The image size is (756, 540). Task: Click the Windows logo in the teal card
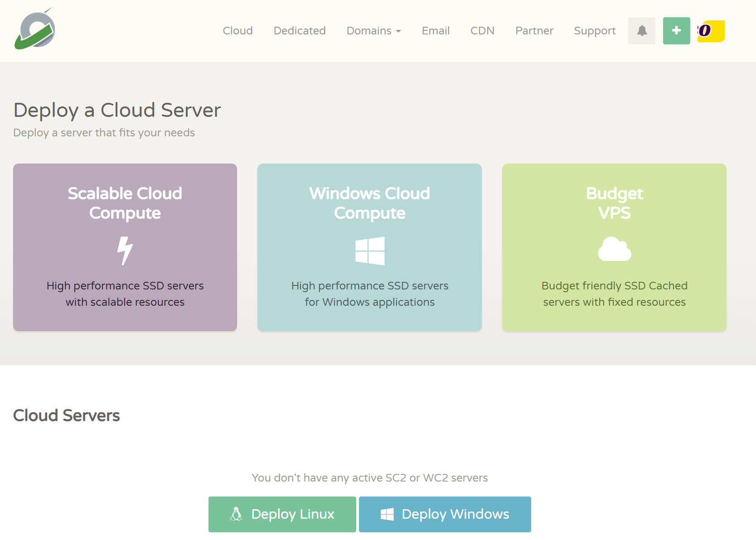370,251
